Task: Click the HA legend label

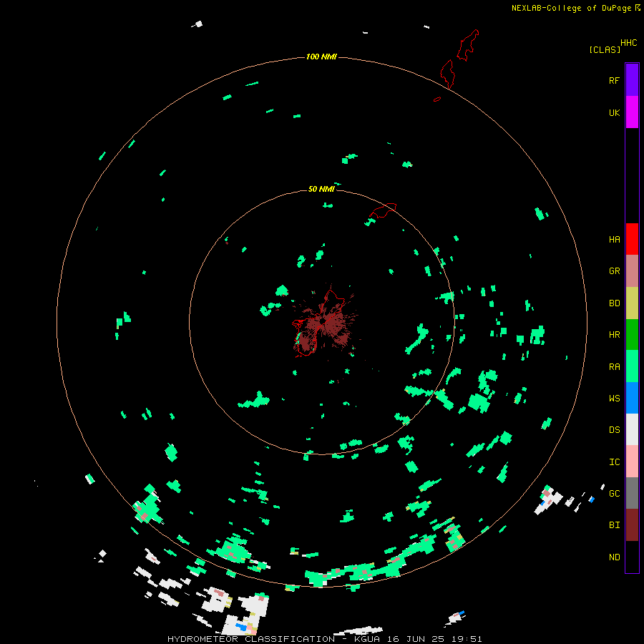Action: click(x=614, y=240)
